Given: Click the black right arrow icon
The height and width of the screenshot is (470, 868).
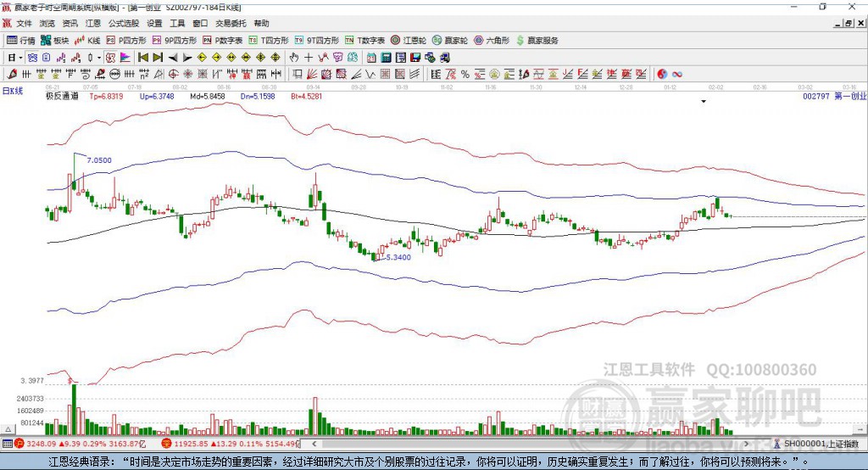Looking at the screenshot, I should (187, 58).
